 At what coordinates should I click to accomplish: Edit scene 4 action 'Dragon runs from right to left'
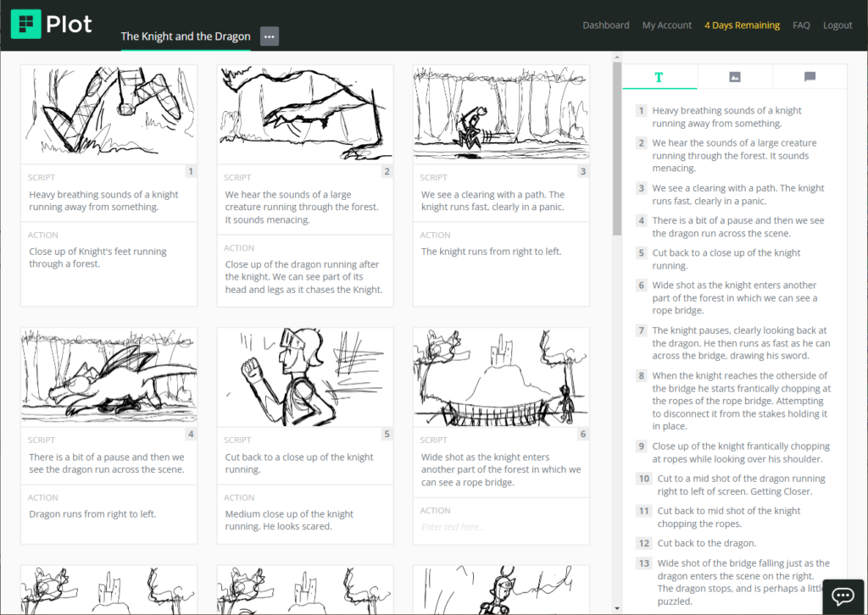[92, 514]
